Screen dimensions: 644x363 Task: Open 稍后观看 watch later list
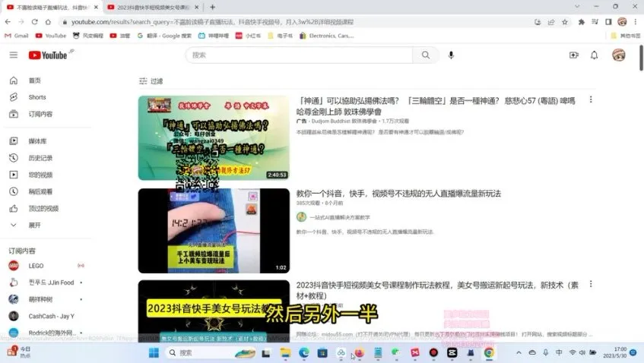click(x=40, y=191)
